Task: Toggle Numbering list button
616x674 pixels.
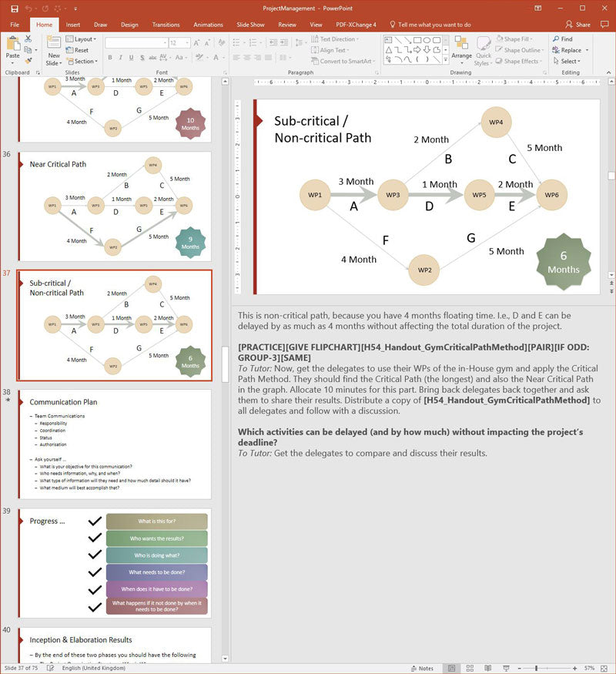Action: tap(254, 42)
